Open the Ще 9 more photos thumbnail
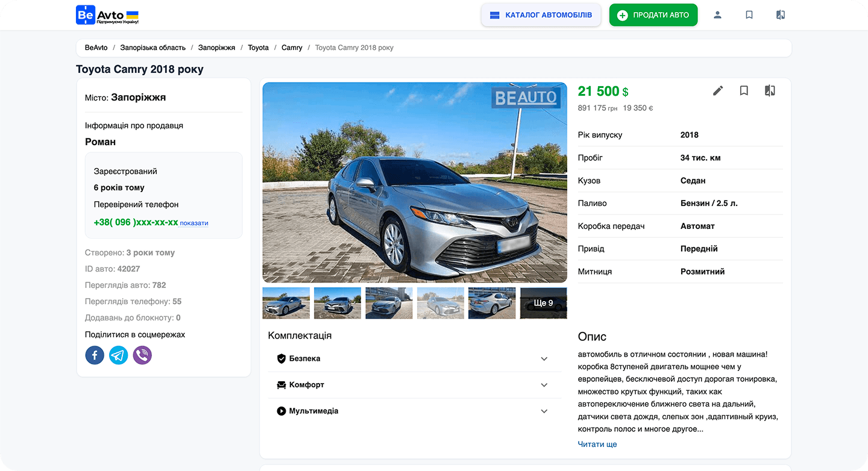 click(x=544, y=303)
